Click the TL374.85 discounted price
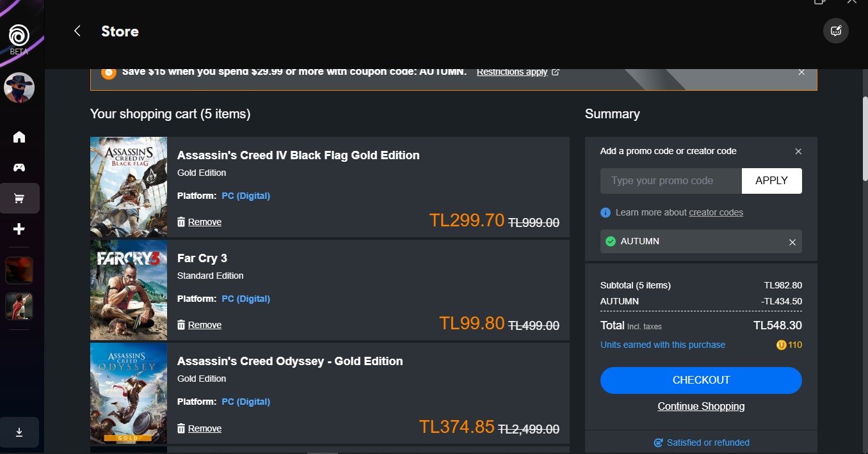The image size is (868, 454). pos(457,427)
